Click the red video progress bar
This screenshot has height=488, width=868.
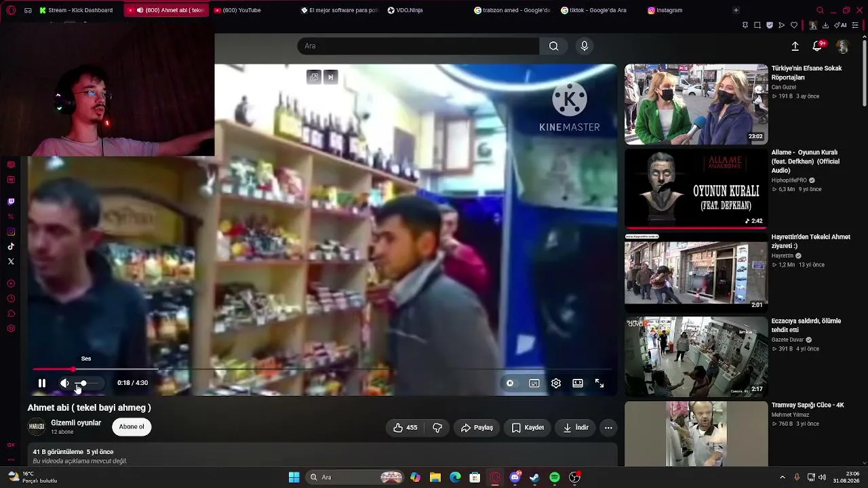53,369
